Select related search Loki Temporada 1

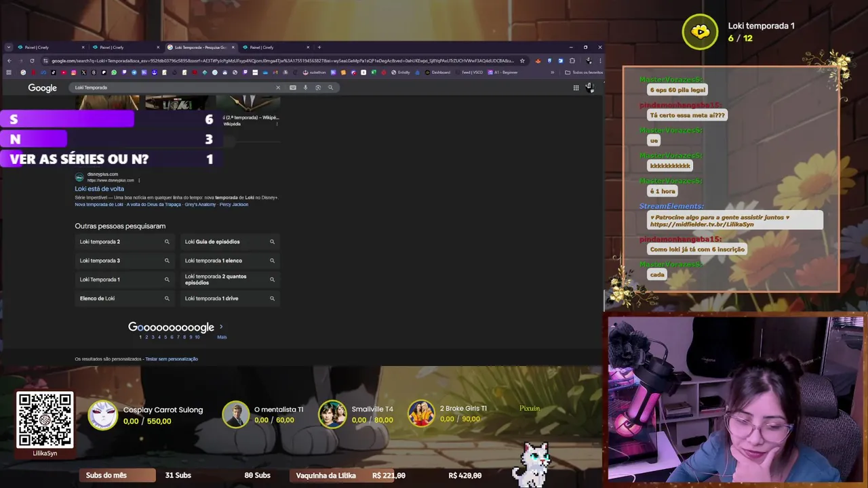[x=125, y=279]
